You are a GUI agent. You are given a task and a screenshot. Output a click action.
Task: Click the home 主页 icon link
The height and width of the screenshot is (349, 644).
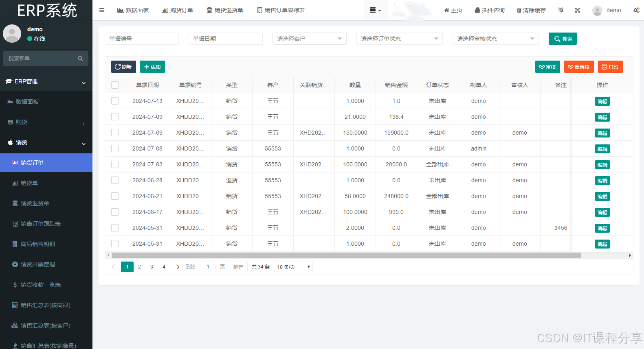click(x=453, y=10)
